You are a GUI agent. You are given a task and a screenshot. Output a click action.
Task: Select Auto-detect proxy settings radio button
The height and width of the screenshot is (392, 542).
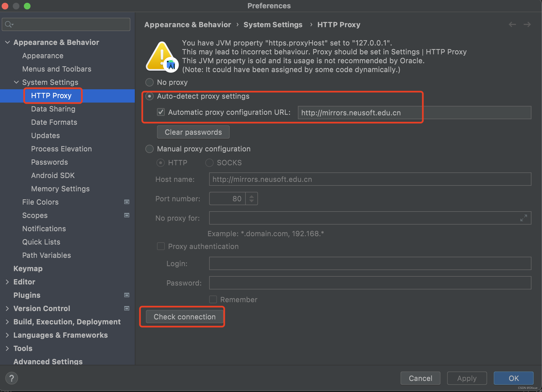tap(150, 96)
